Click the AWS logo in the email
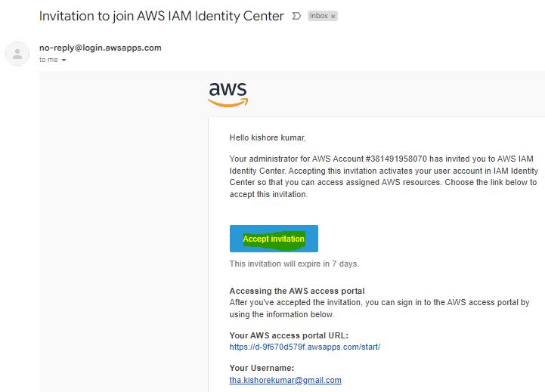545x392 pixels. 228,94
